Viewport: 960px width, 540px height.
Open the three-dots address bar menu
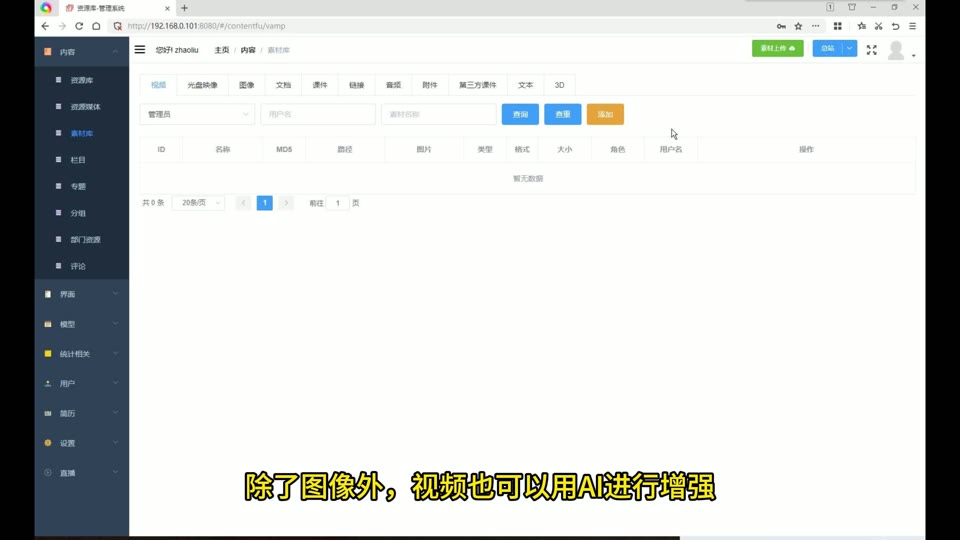click(816, 26)
